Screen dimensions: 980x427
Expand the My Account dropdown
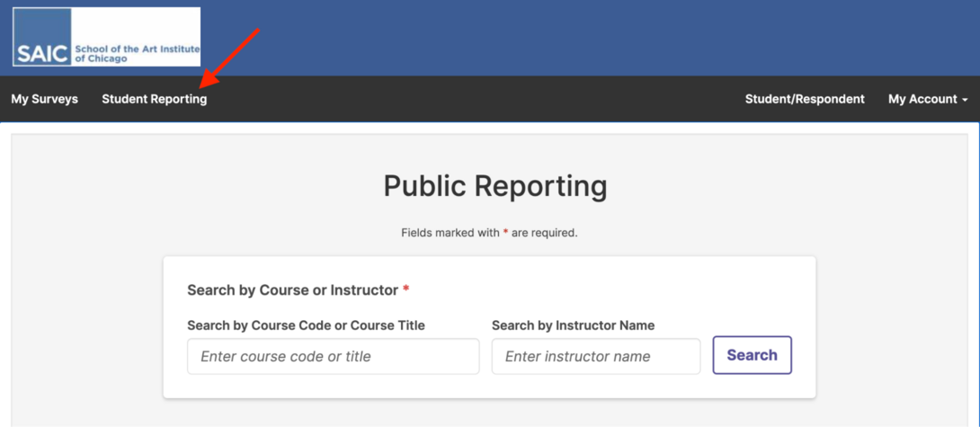[927, 99]
